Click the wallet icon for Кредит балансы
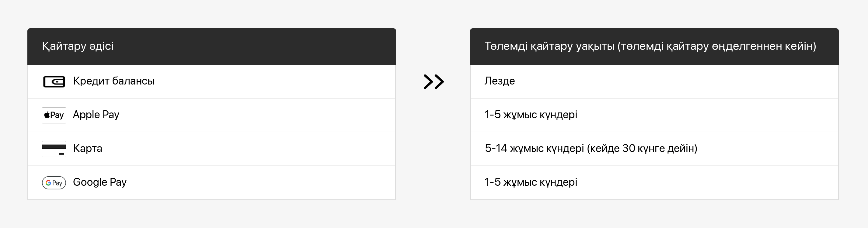The image size is (868, 228). pyautogui.click(x=54, y=81)
